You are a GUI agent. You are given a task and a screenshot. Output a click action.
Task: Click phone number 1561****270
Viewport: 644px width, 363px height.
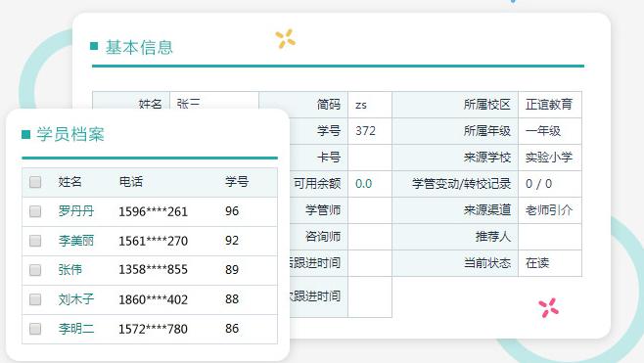click(x=154, y=241)
